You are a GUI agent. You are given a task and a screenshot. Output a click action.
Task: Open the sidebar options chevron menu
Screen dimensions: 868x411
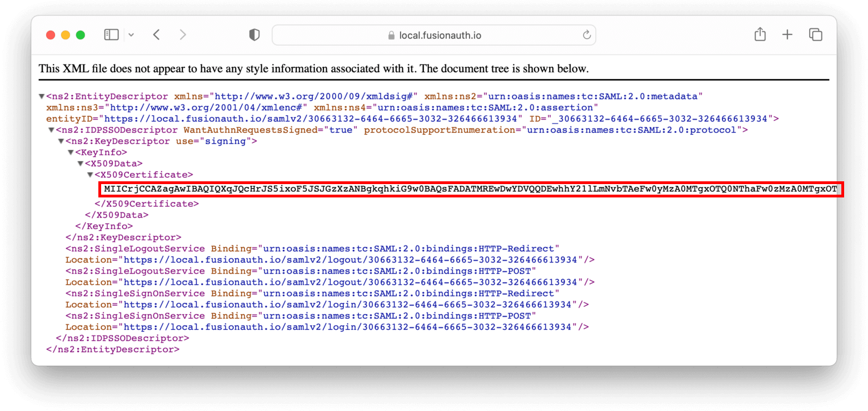[131, 35]
